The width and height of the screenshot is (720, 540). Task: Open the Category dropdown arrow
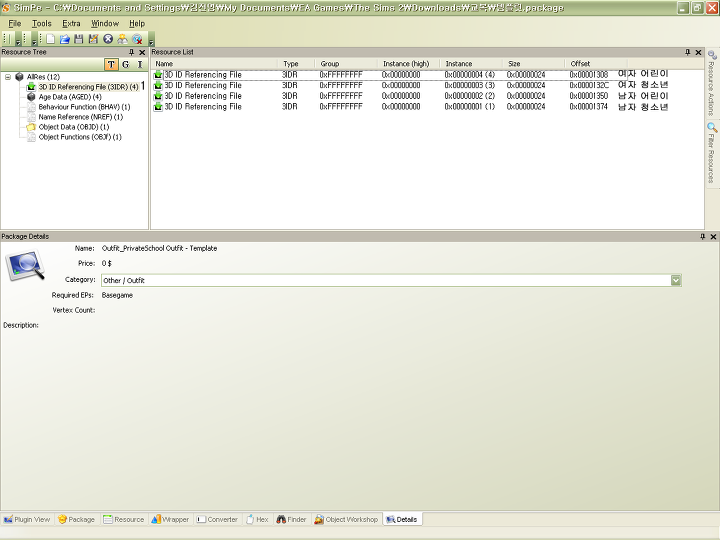676,280
